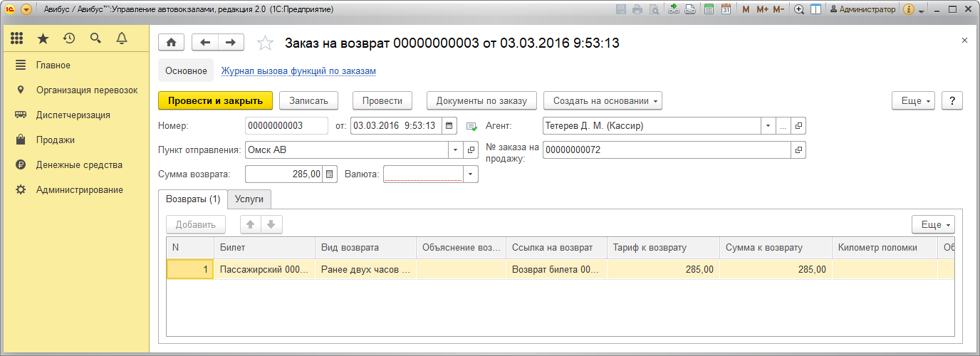Screen dimensions: 980x356
Task: Open Журнал вызова функций по заказам link
Action: point(298,71)
